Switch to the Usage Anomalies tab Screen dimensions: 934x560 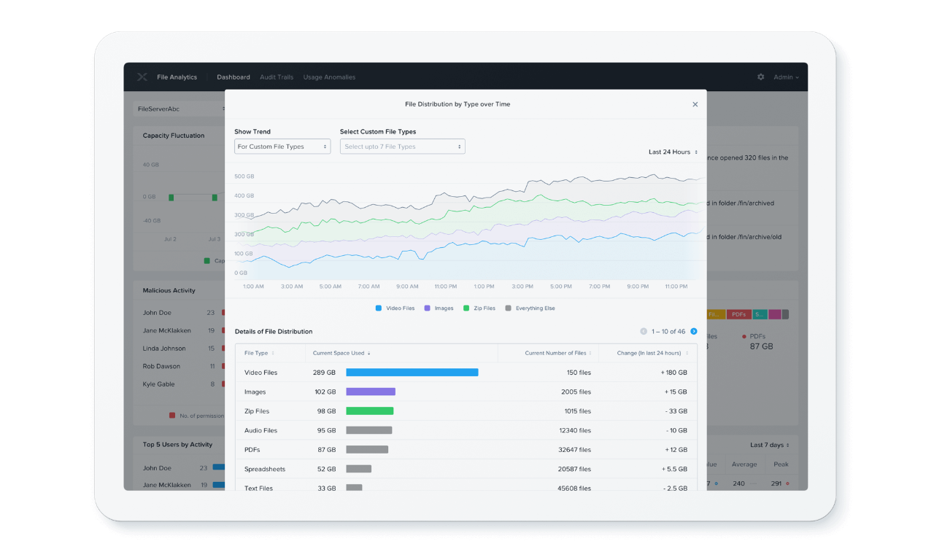click(329, 77)
